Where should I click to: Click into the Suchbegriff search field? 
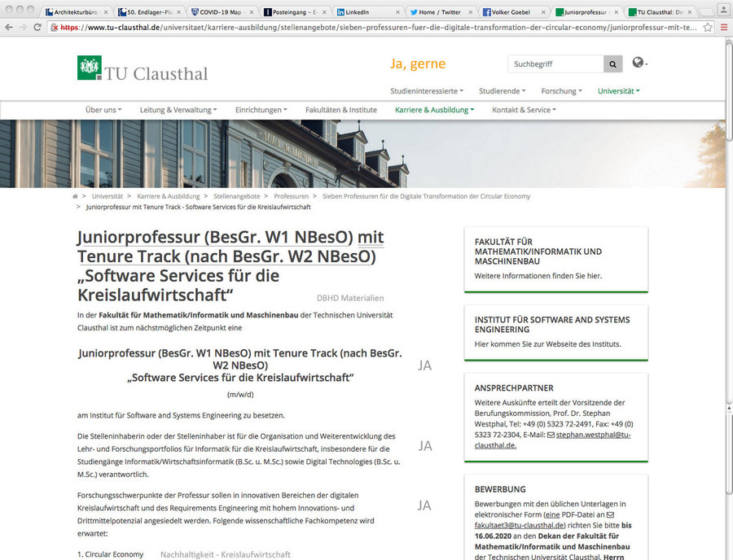[555, 63]
